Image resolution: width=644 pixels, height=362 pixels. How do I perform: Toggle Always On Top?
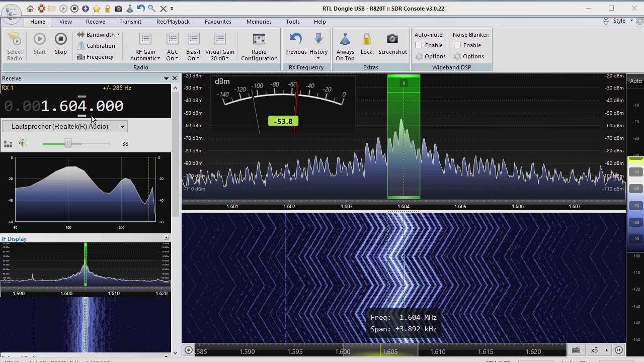[345, 47]
